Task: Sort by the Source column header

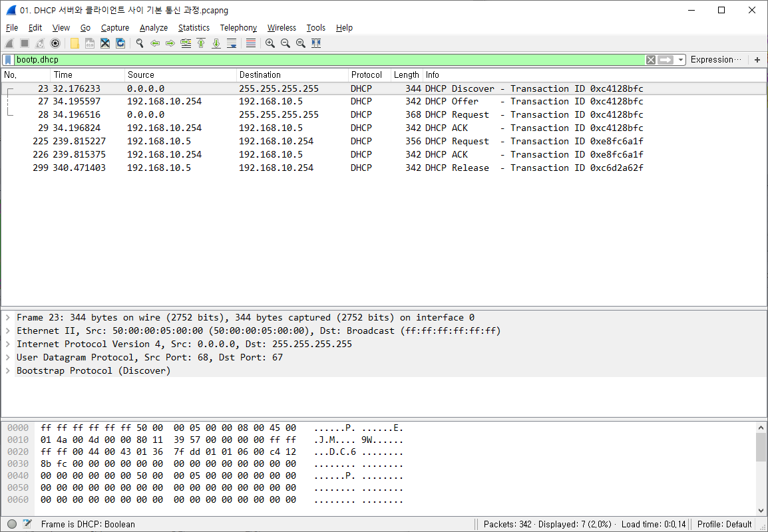Action: [x=180, y=75]
